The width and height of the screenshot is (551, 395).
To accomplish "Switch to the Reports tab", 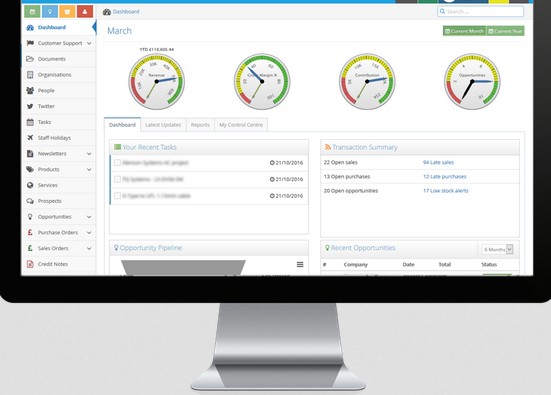I will (x=200, y=125).
